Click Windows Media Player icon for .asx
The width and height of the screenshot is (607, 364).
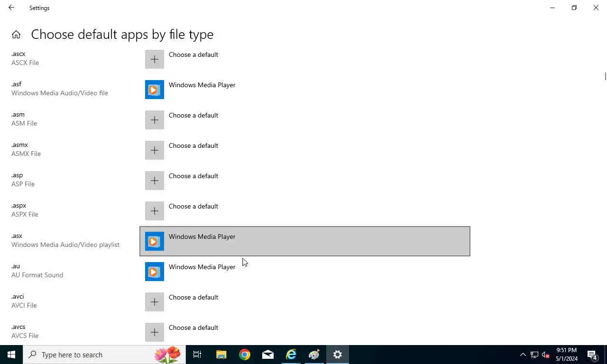(155, 241)
